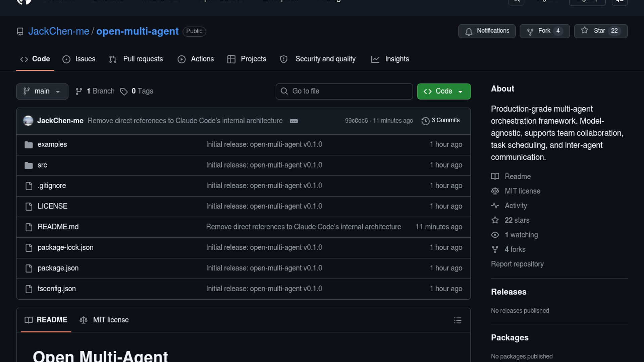644x362 pixels.
Task: Star the repository
Action: coord(600,31)
